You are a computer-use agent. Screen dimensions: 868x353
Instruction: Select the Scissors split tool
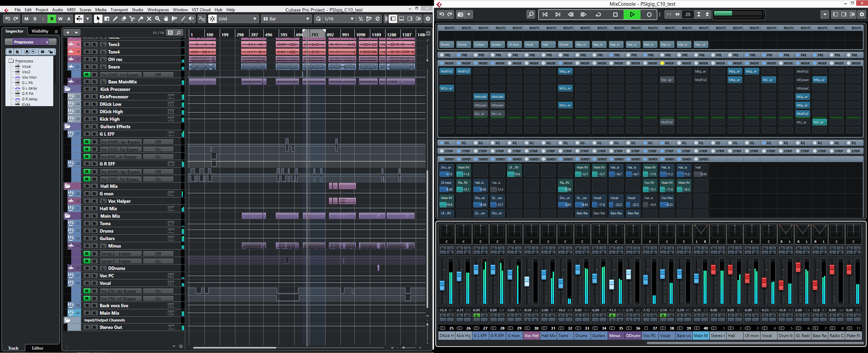coord(132,19)
